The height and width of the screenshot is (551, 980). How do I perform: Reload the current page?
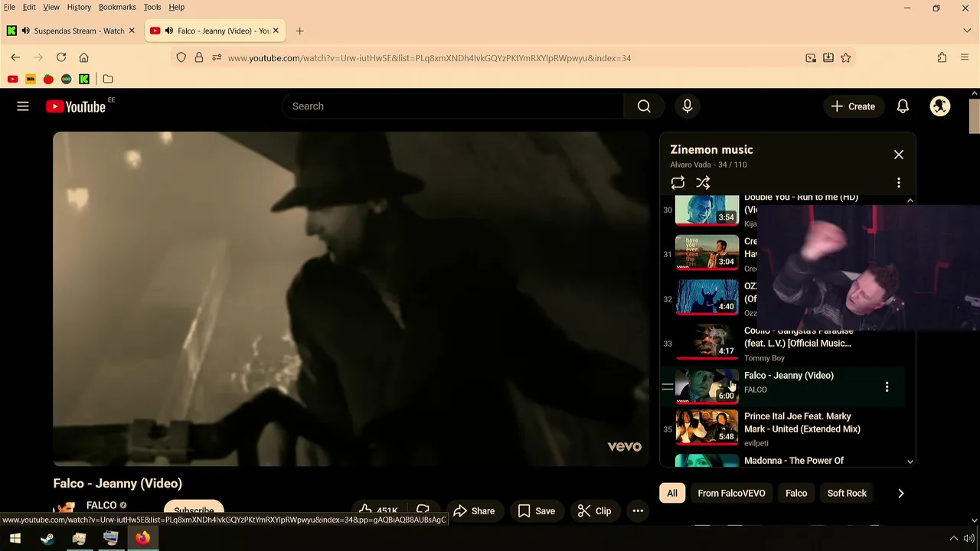61,57
